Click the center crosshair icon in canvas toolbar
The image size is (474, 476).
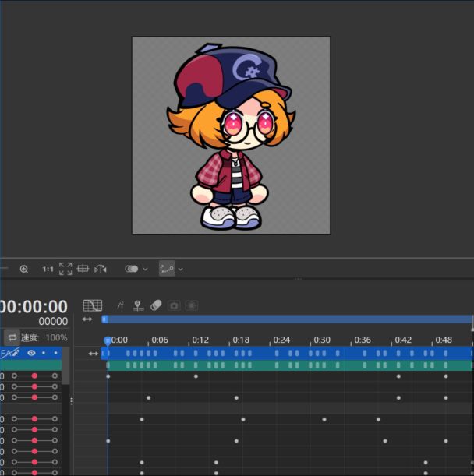click(x=83, y=269)
